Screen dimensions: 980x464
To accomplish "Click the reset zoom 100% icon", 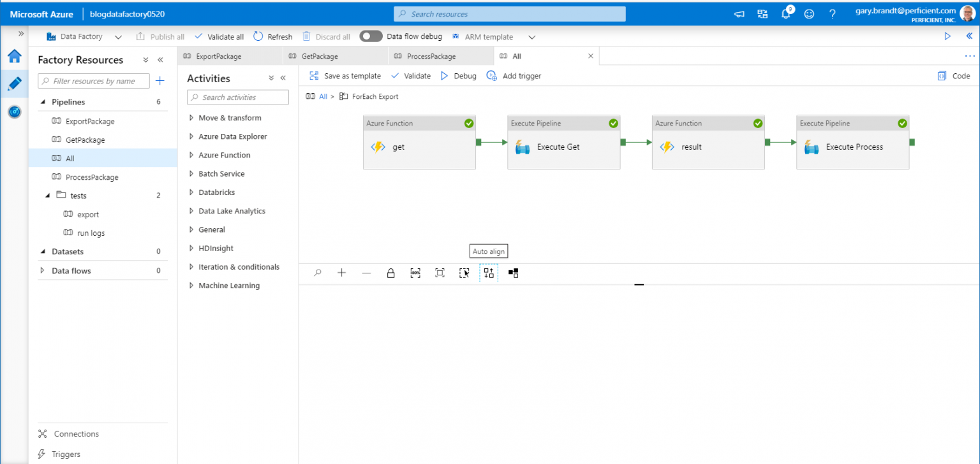I will click(415, 273).
